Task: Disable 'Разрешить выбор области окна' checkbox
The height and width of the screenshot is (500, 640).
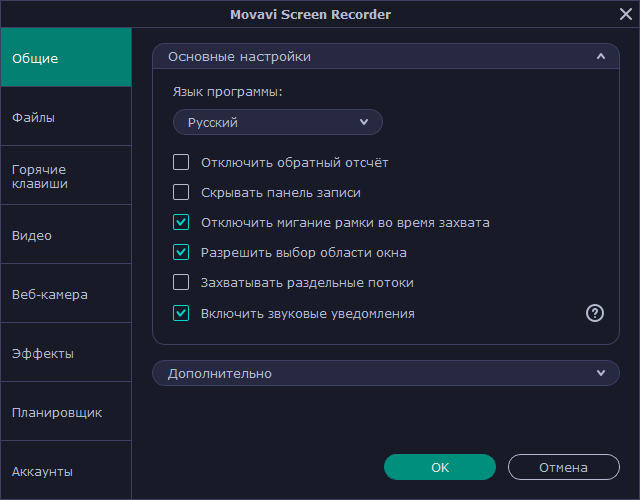Action: (181, 252)
